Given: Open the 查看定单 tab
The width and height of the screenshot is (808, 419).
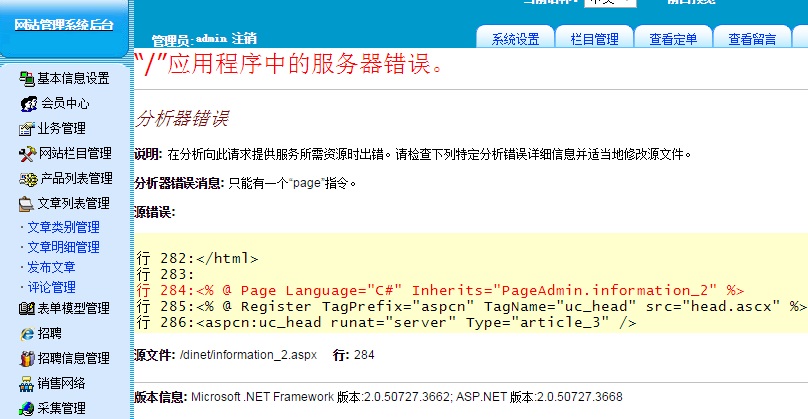Looking at the screenshot, I should coord(673,39).
